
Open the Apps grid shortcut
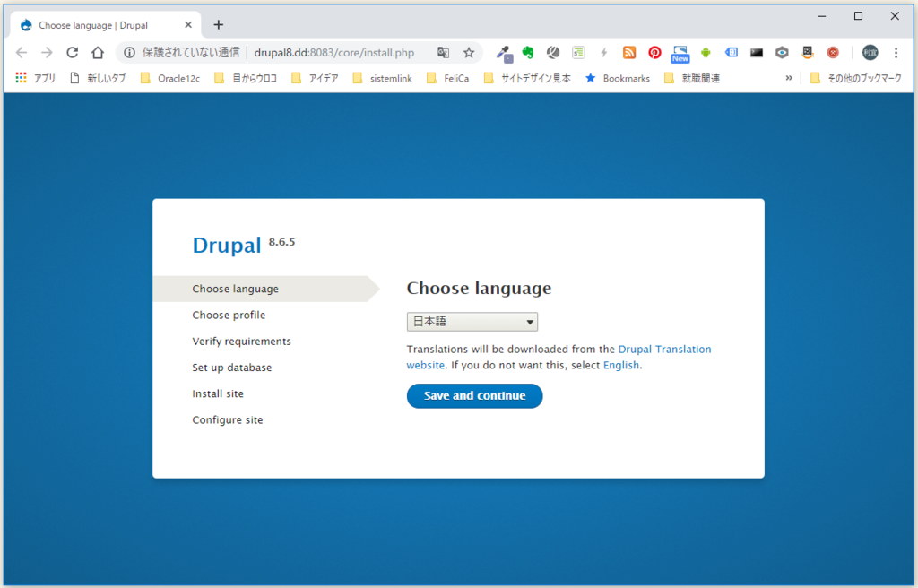[35, 78]
